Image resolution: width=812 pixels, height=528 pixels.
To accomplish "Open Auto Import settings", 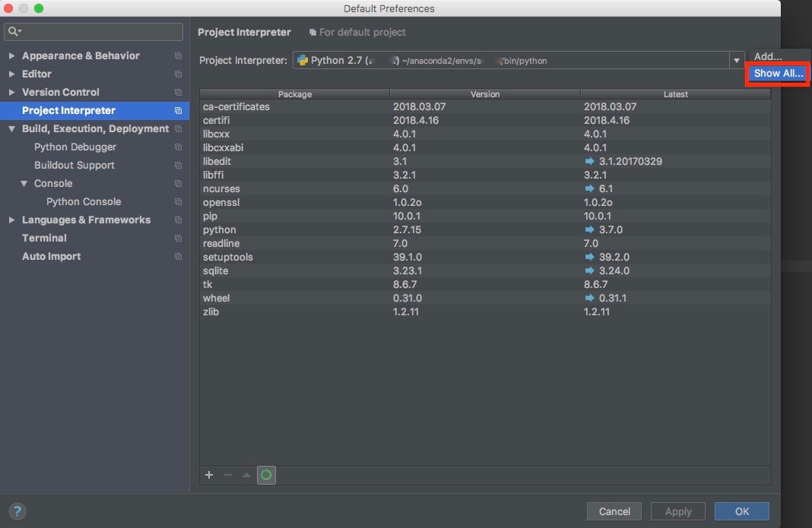I will (x=51, y=256).
